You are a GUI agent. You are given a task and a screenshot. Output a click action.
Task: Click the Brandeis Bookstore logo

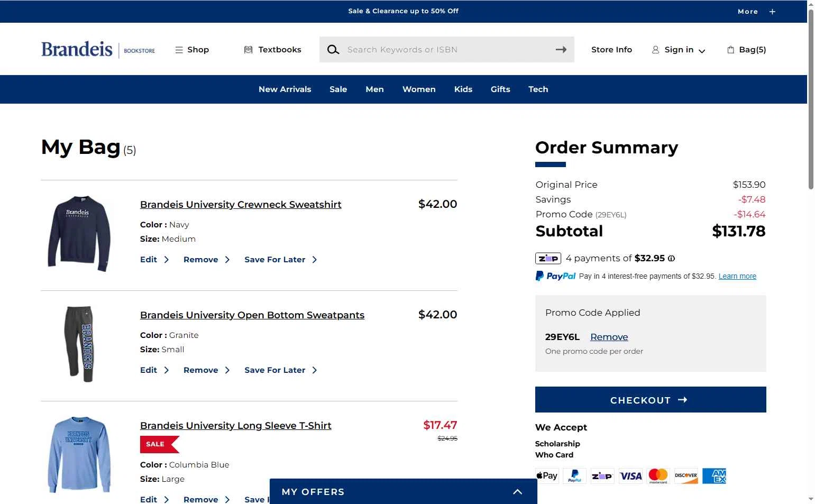click(x=98, y=49)
